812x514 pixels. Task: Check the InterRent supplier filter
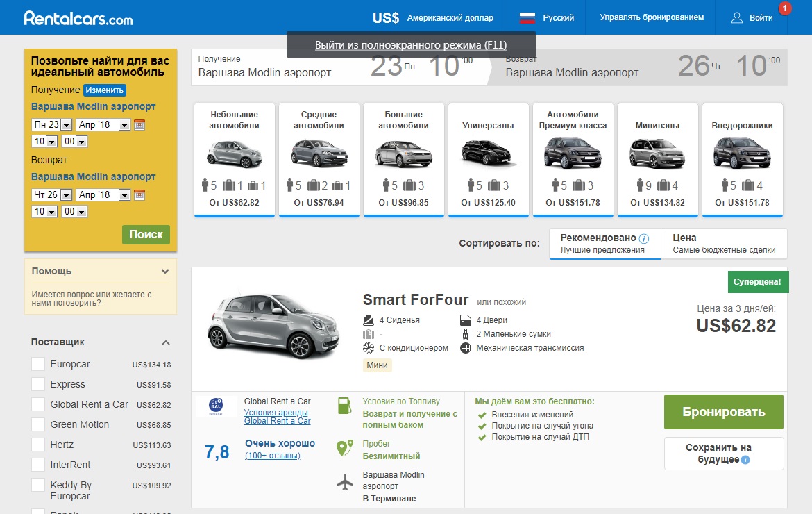pyautogui.click(x=37, y=465)
